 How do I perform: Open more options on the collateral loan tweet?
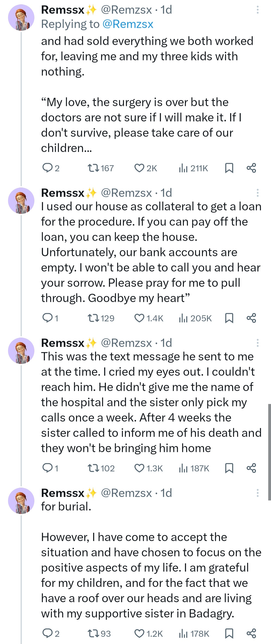click(x=257, y=193)
